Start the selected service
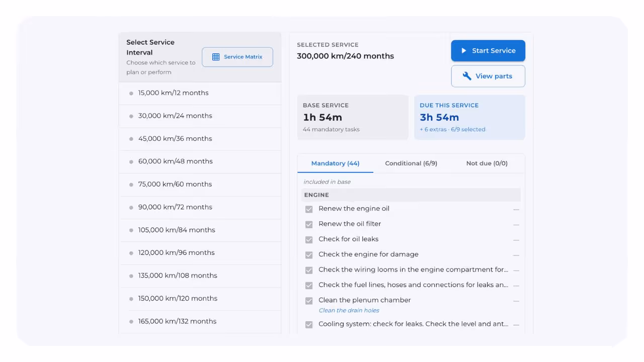The width and height of the screenshot is (644, 362). (488, 51)
